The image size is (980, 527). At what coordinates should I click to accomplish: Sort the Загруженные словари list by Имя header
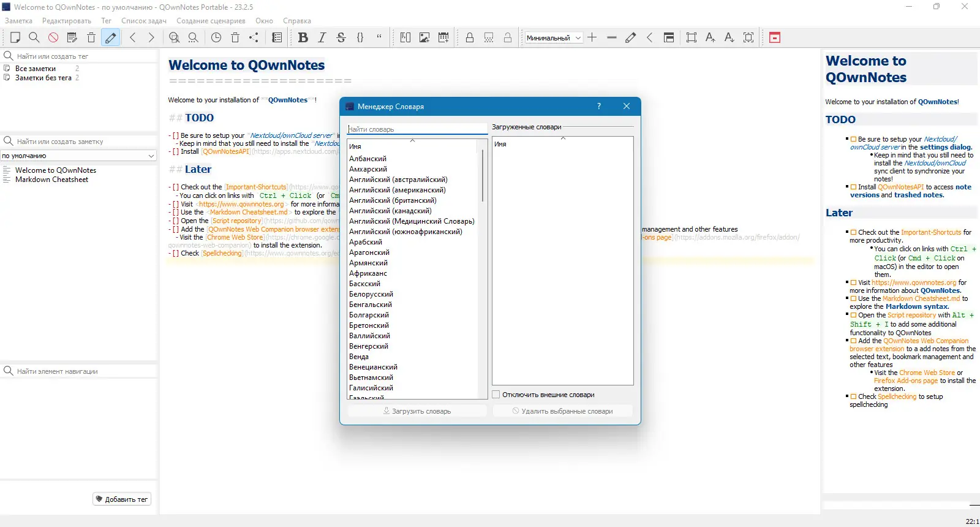click(562, 144)
